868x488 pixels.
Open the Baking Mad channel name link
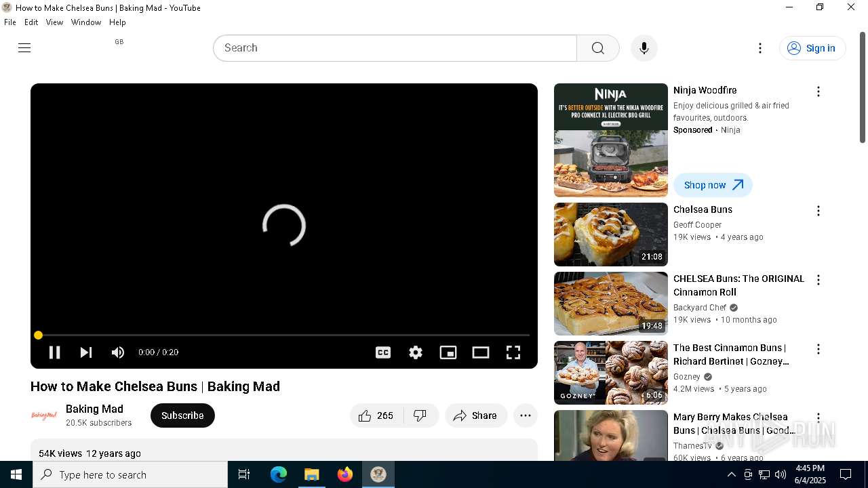click(94, 409)
